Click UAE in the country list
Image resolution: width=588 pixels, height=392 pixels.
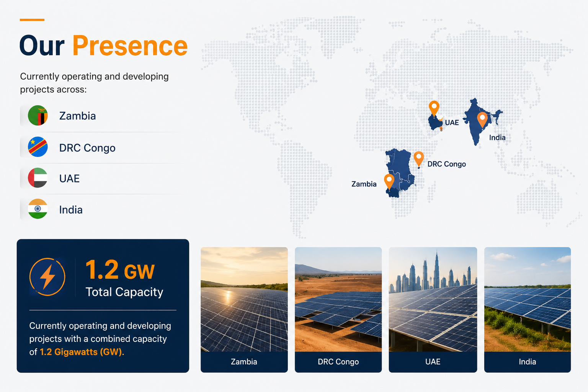click(69, 179)
